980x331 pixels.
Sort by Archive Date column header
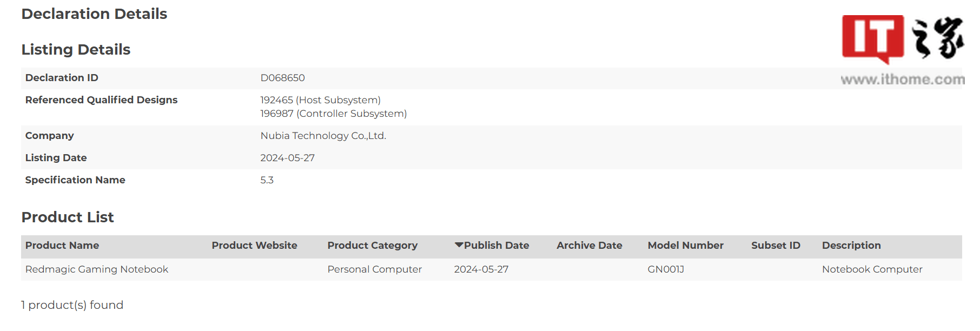[x=589, y=246]
